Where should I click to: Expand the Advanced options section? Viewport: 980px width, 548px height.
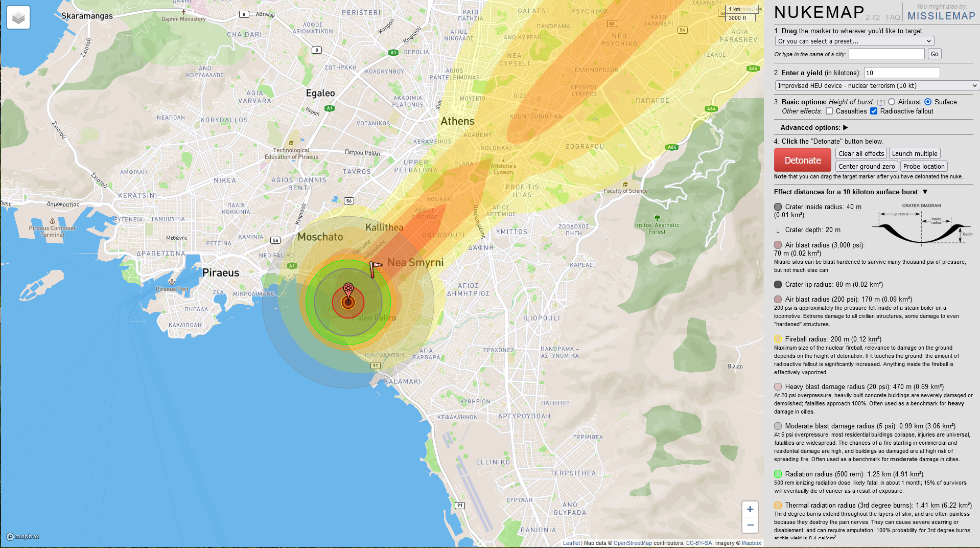845,127
